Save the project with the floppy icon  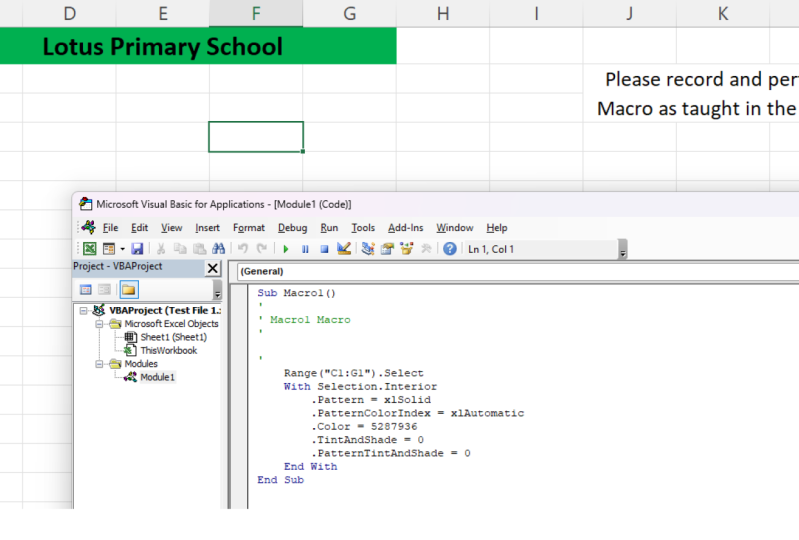coord(137,249)
